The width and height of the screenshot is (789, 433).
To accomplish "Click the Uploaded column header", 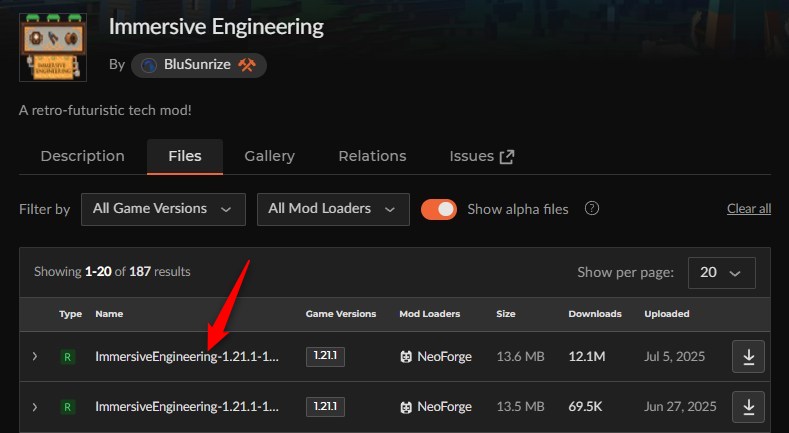I will pos(667,314).
